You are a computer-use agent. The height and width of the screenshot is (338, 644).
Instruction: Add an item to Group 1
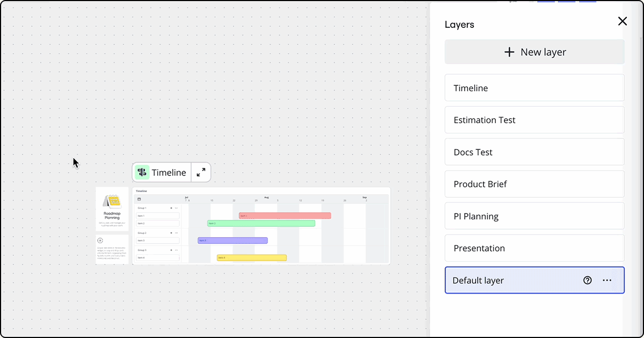click(171, 208)
